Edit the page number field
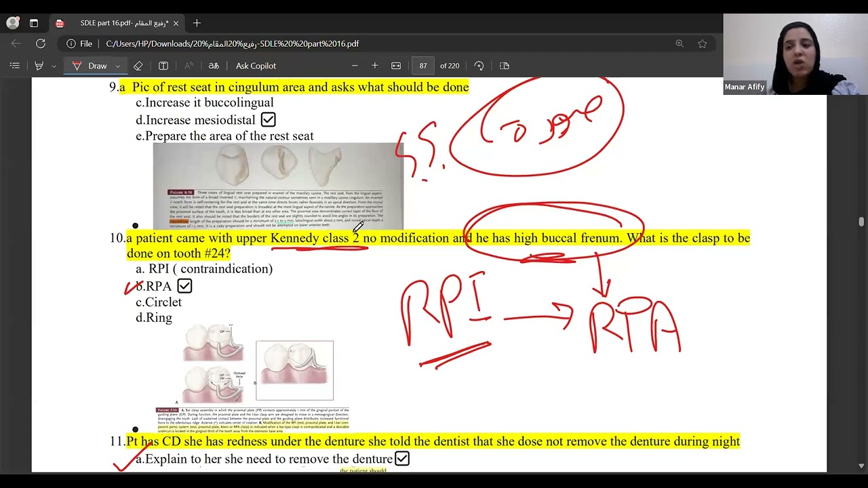The height and width of the screenshot is (488, 868). [x=423, y=66]
